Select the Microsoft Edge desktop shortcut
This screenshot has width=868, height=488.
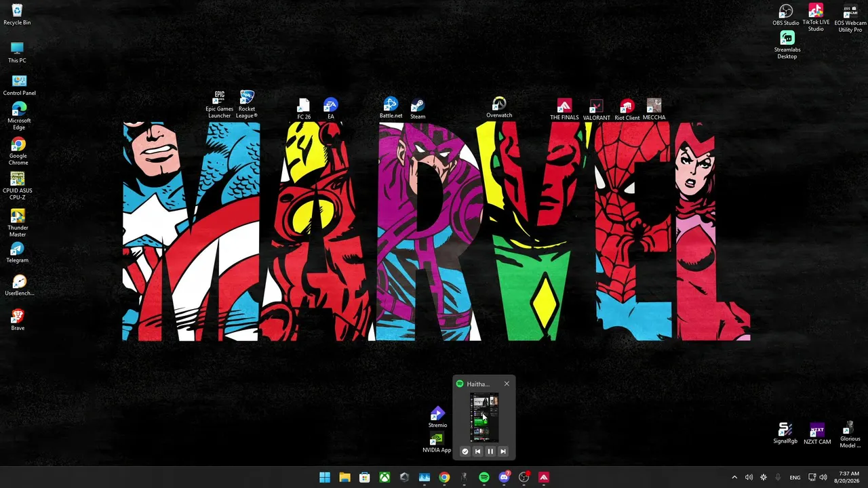[x=19, y=115]
